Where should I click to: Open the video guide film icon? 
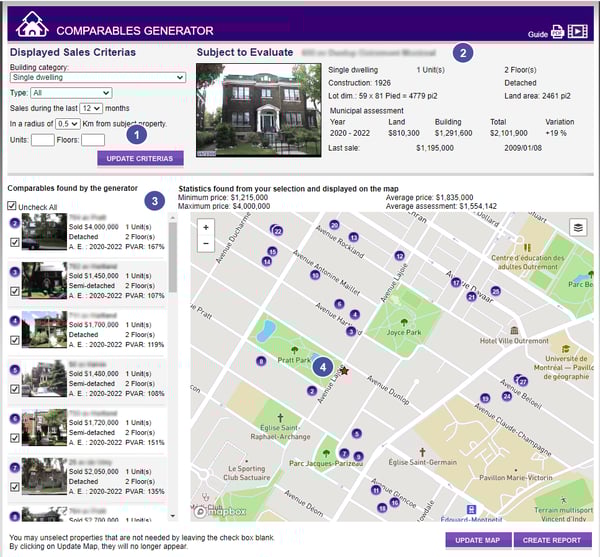pos(578,31)
